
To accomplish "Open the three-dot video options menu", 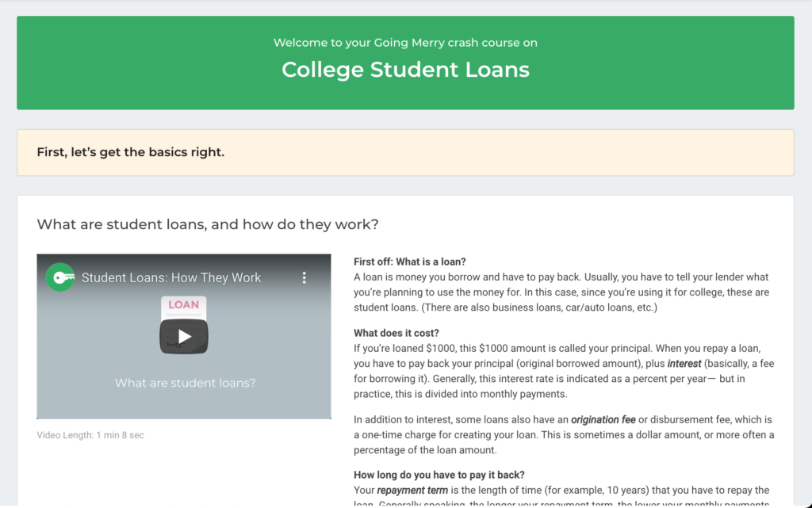I will click(304, 278).
